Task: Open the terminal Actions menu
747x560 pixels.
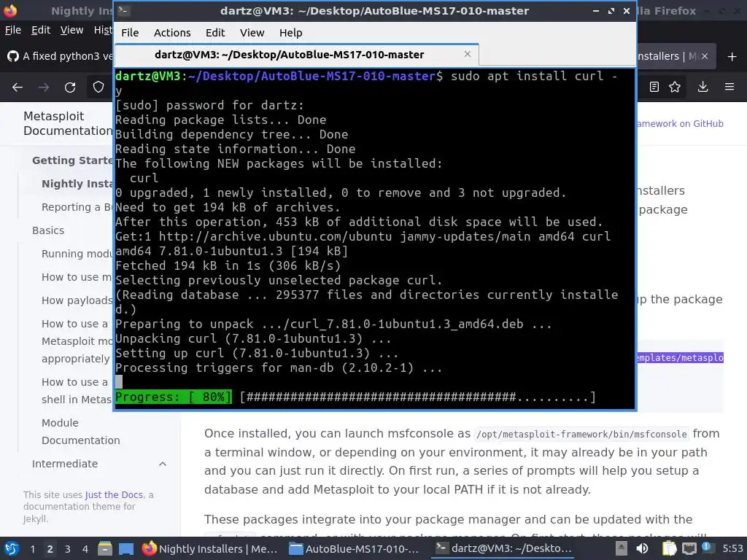Action: point(172,33)
